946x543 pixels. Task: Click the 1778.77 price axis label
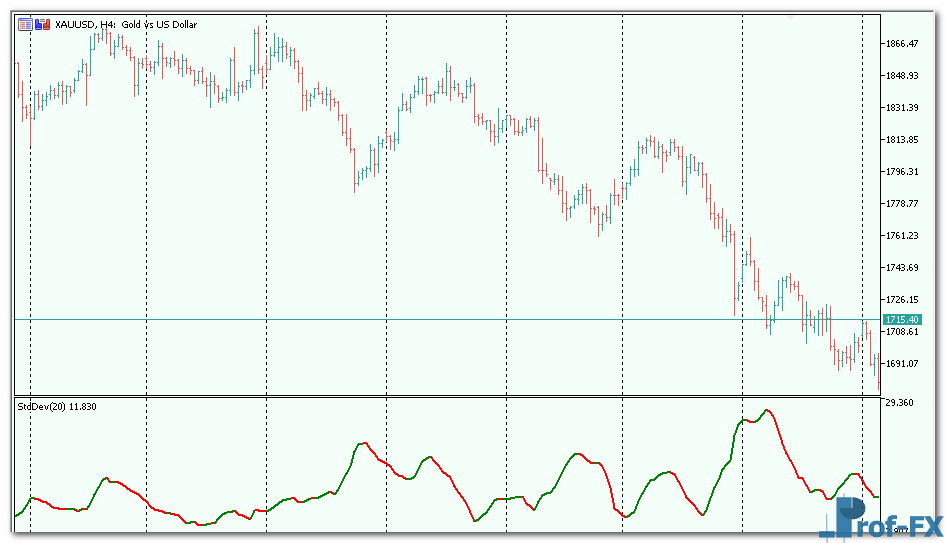coord(902,204)
